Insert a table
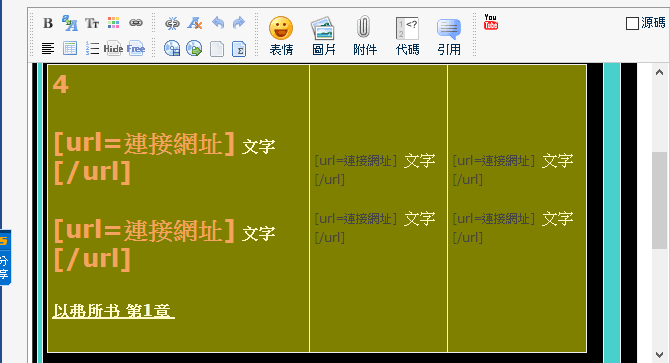This screenshot has height=363, width=670. 70,48
